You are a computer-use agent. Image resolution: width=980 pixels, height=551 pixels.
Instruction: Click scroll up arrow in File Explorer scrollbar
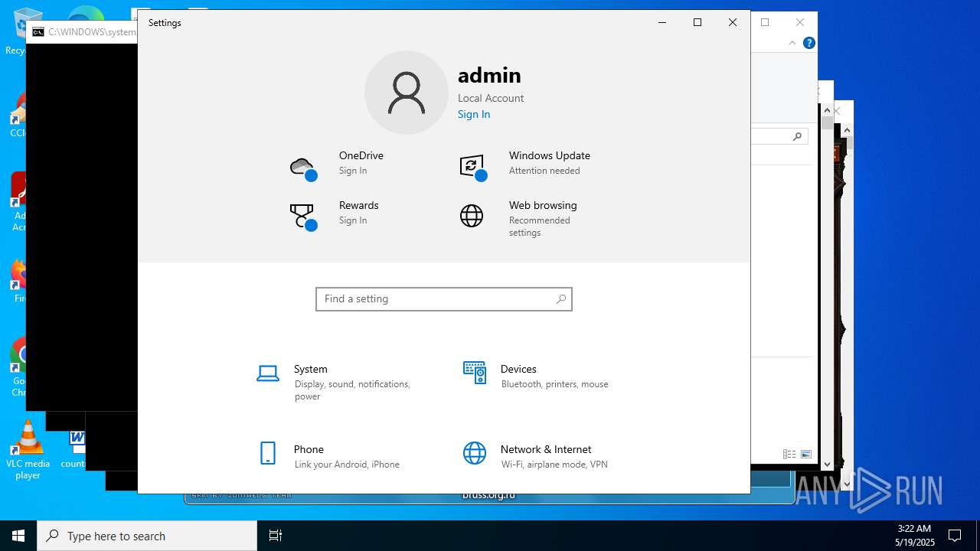coord(827,110)
